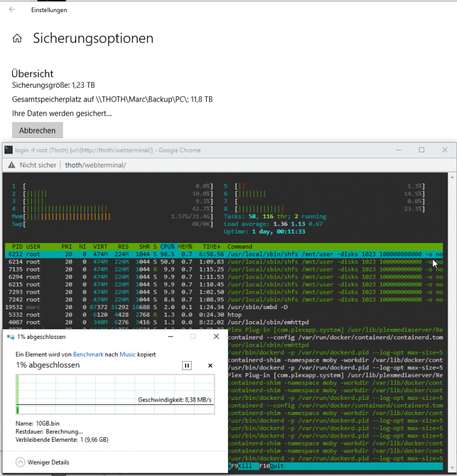The width and height of the screenshot is (457, 476).
Task: Click the copy speed progress graph
Action: tap(115, 394)
